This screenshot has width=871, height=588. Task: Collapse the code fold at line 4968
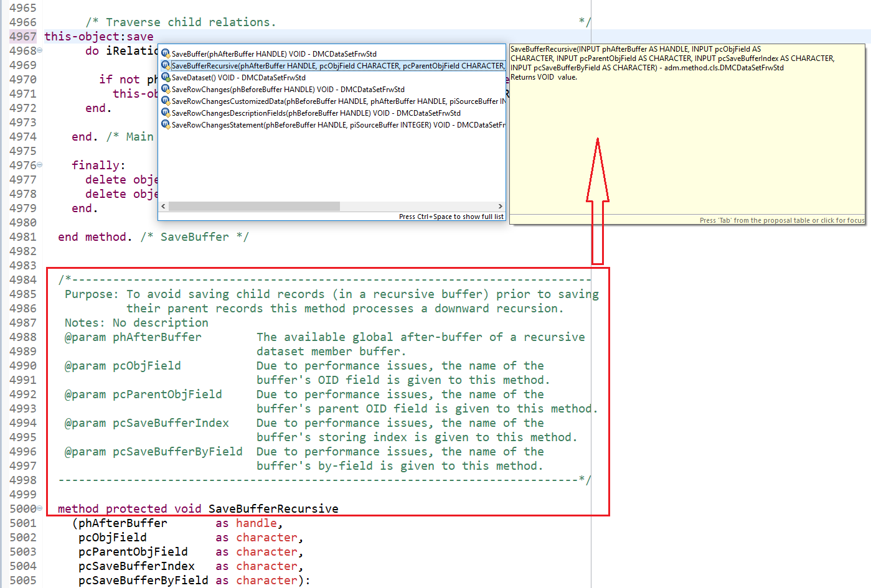pyautogui.click(x=40, y=50)
